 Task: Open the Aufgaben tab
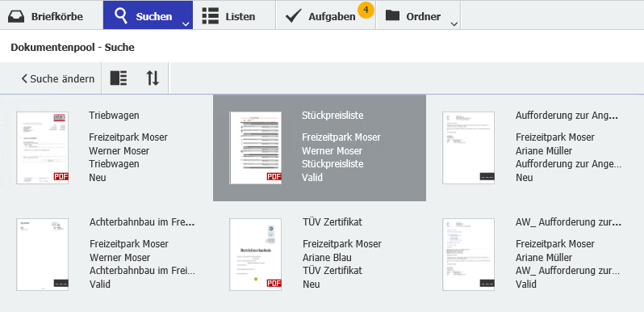(326, 15)
